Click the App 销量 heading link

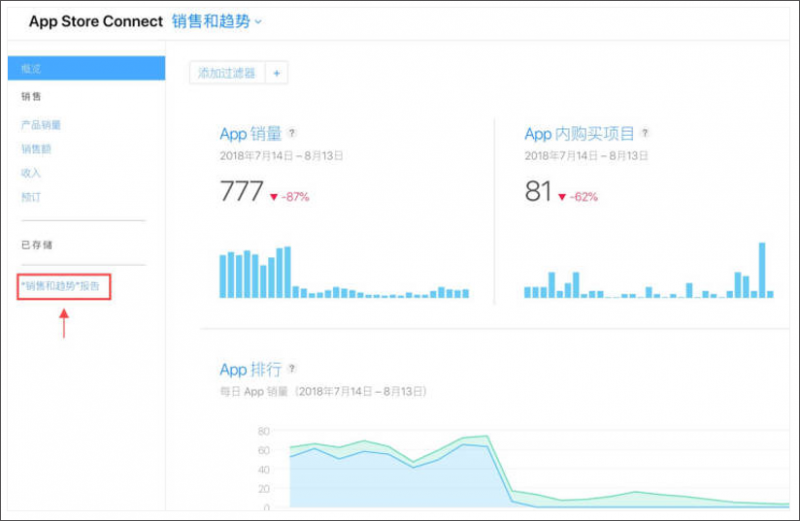click(x=251, y=134)
